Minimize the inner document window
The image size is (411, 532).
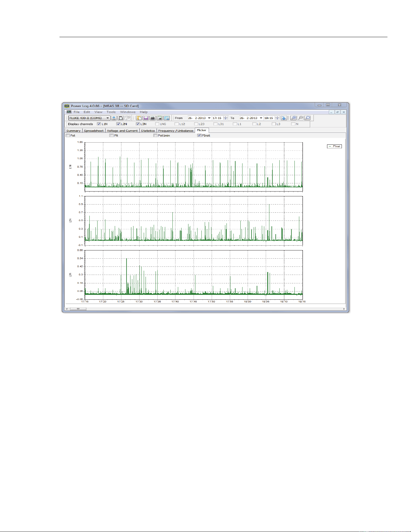tap(332, 112)
